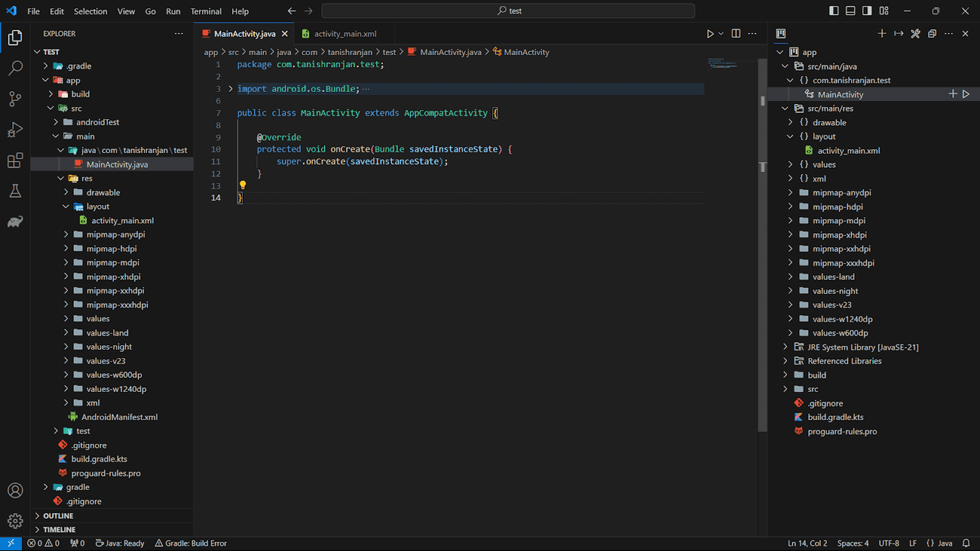
Task: Toggle the Split Editor layout
Action: (x=735, y=33)
